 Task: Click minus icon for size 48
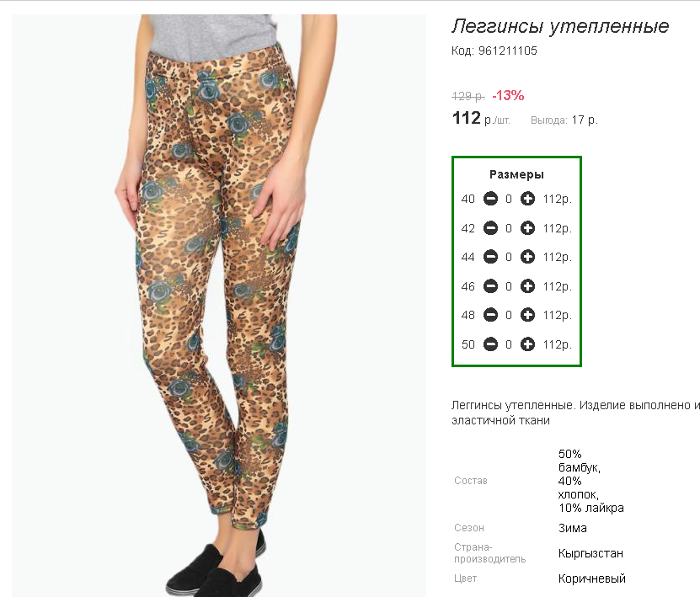tap(490, 315)
